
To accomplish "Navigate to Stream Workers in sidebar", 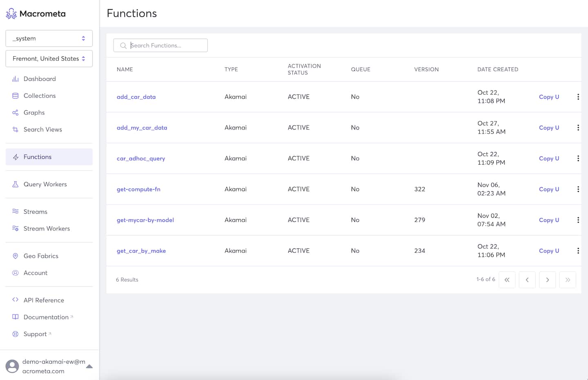I will point(47,229).
